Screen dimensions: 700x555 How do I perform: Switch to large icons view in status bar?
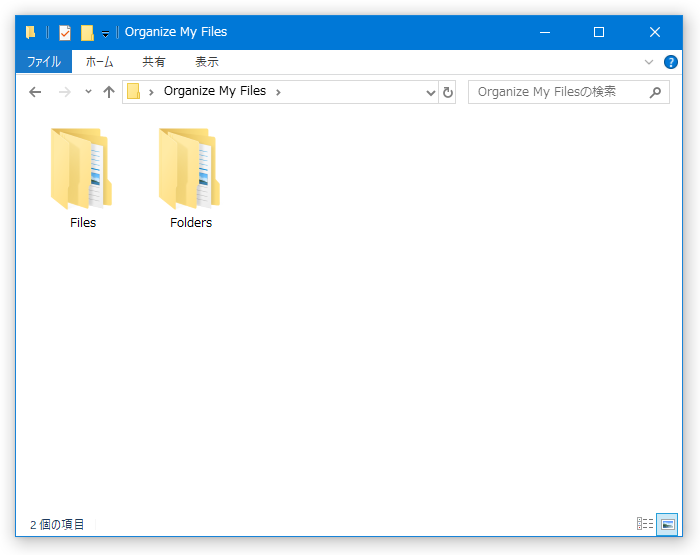tap(667, 524)
